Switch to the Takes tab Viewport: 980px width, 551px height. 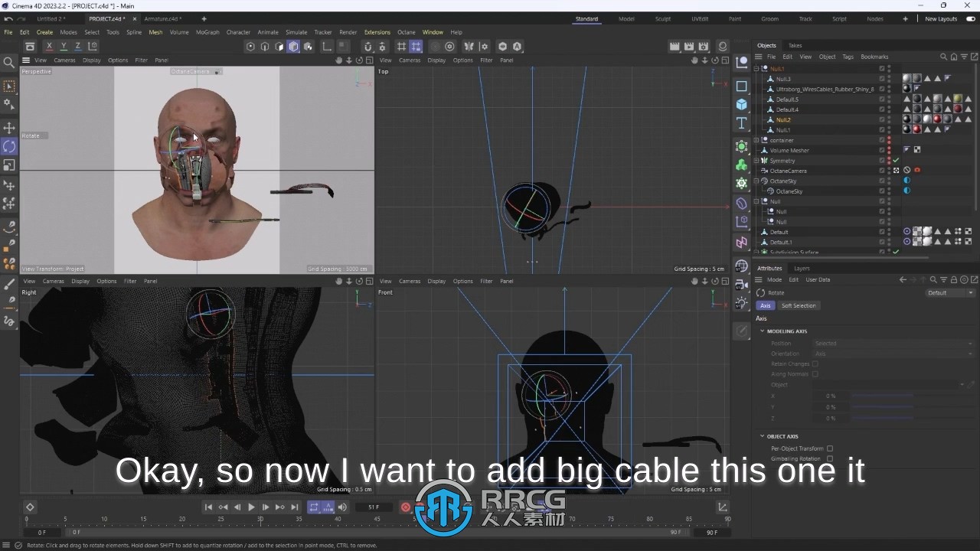pos(795,45)
